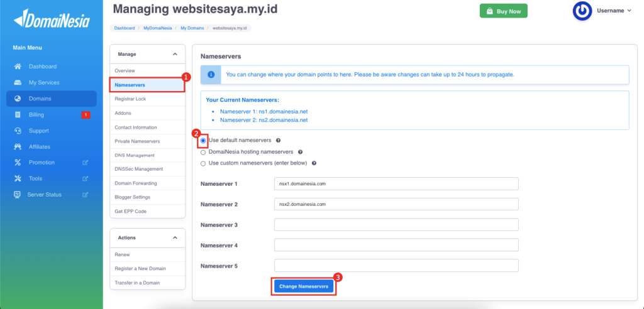This screenshot has width=644, height=309.
Task: Click the red Billing notification badge
Action: pos(86,115)
